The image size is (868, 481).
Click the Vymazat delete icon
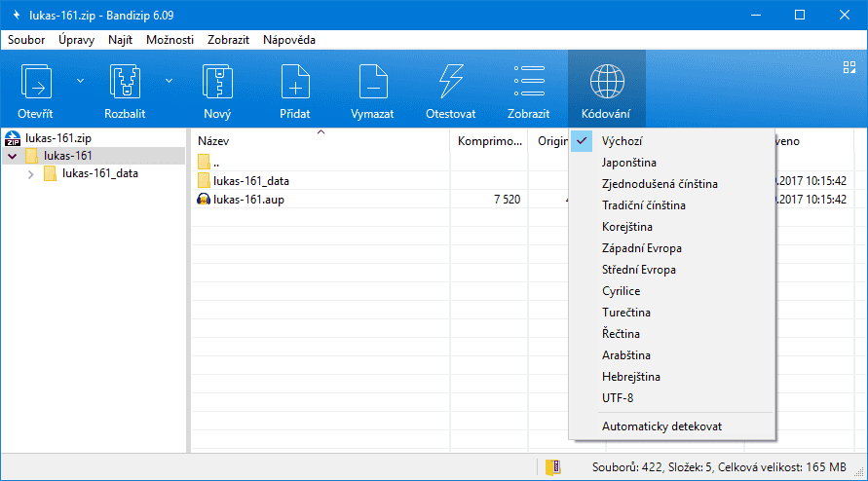click(372, 82)
